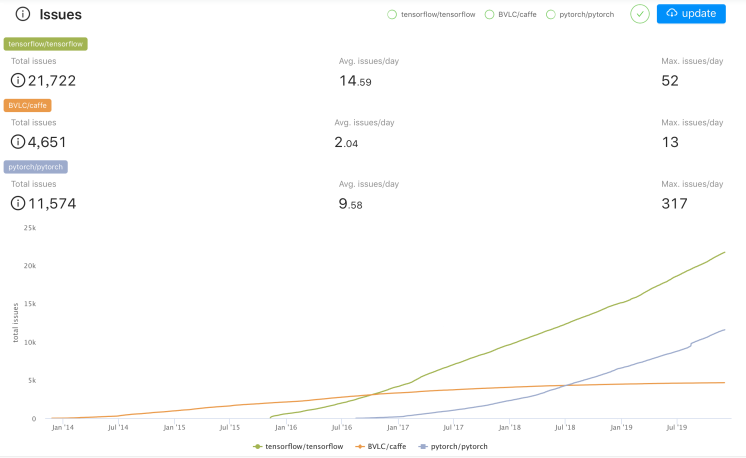The image size is (746, 458).
Task: Toggle tensorflow/tensorflow radio at top
Action: [x=392, y=15]
